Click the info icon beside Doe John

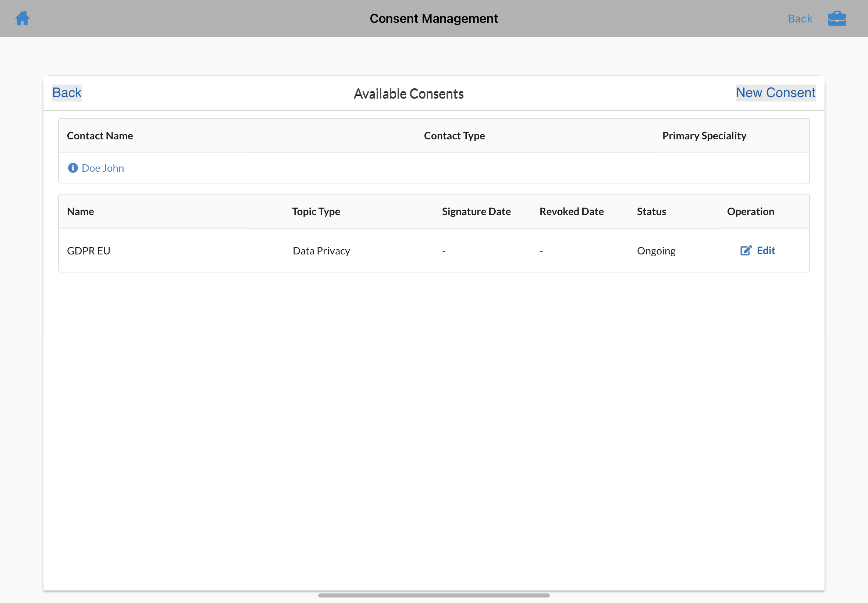(72, 168)
